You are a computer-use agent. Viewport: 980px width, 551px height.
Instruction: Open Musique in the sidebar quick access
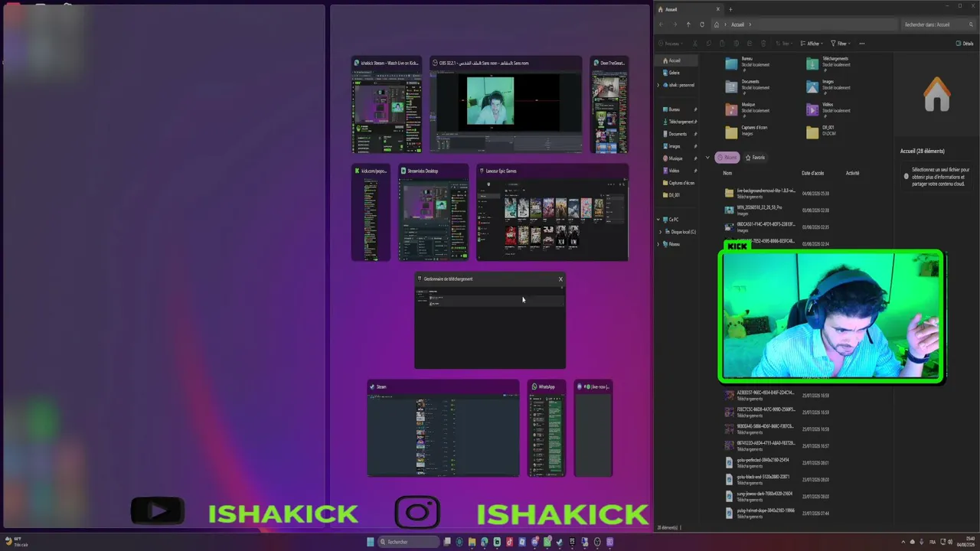678,158
